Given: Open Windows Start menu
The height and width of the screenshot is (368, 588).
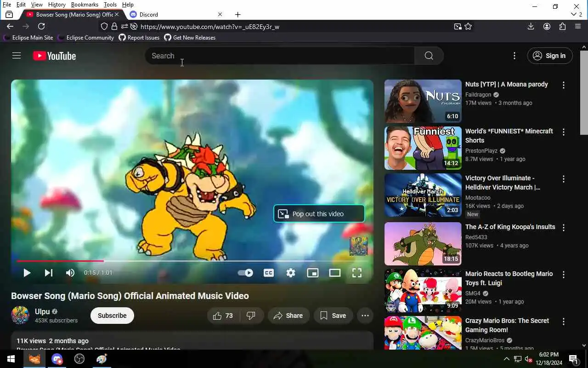Looking at the screenshot, I should [x=11, y=359].
